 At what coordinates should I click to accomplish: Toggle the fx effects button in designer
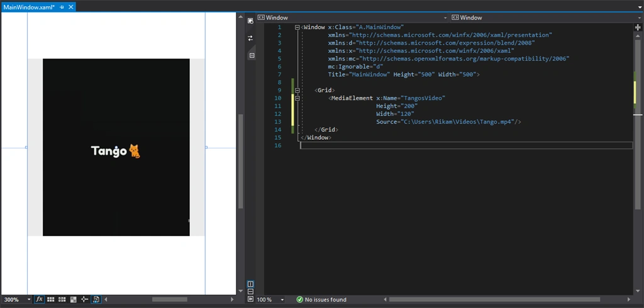tap(40, 299)
